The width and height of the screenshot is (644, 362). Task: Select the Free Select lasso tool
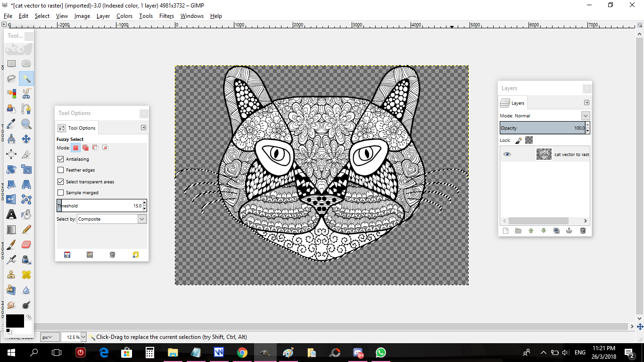tap(11, 79)
